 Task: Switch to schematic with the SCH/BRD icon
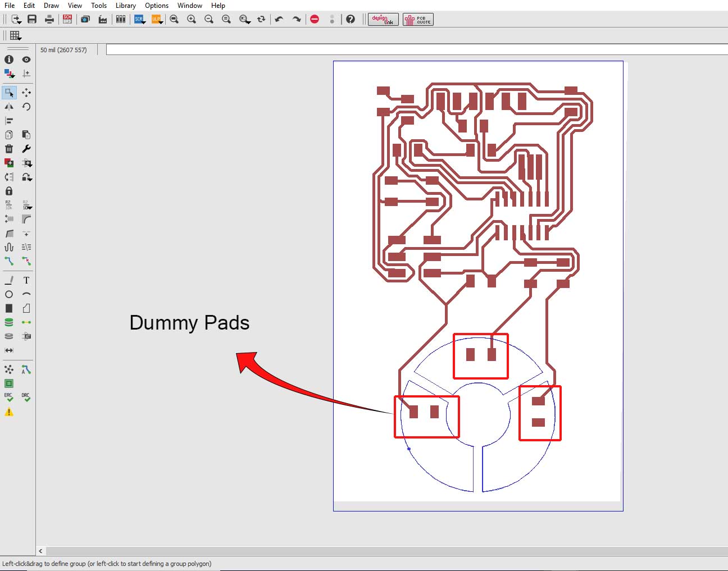(67, 19)
